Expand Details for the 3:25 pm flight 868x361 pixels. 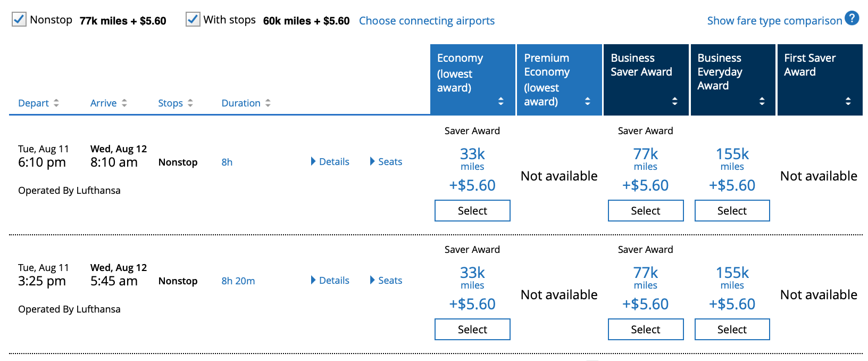[x=330, y=280]
